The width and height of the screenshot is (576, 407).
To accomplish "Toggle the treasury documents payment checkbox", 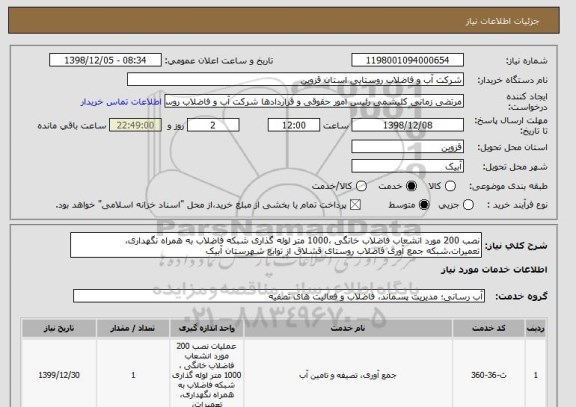I will pyautogui.click(x=355, y=205).
